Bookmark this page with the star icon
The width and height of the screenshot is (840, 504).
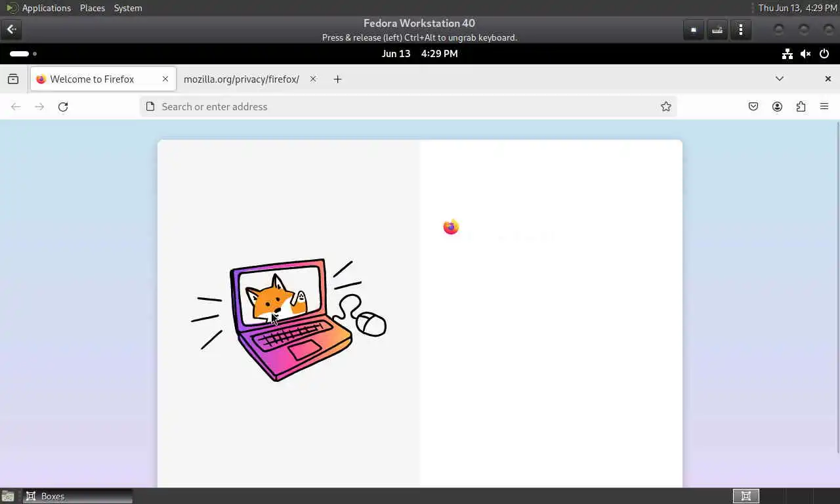[666, 106]
